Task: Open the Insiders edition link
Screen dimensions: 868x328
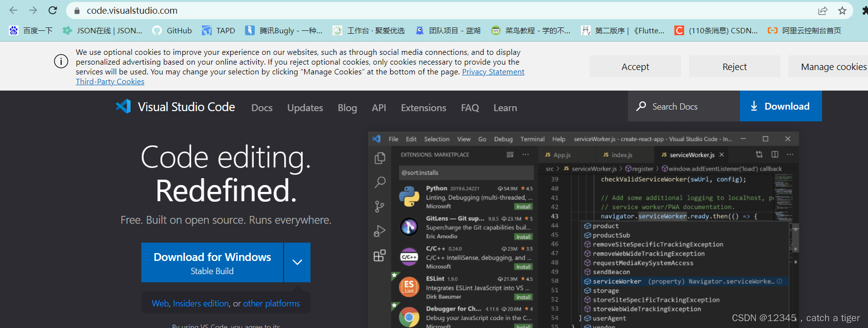Action: [200, 304]
